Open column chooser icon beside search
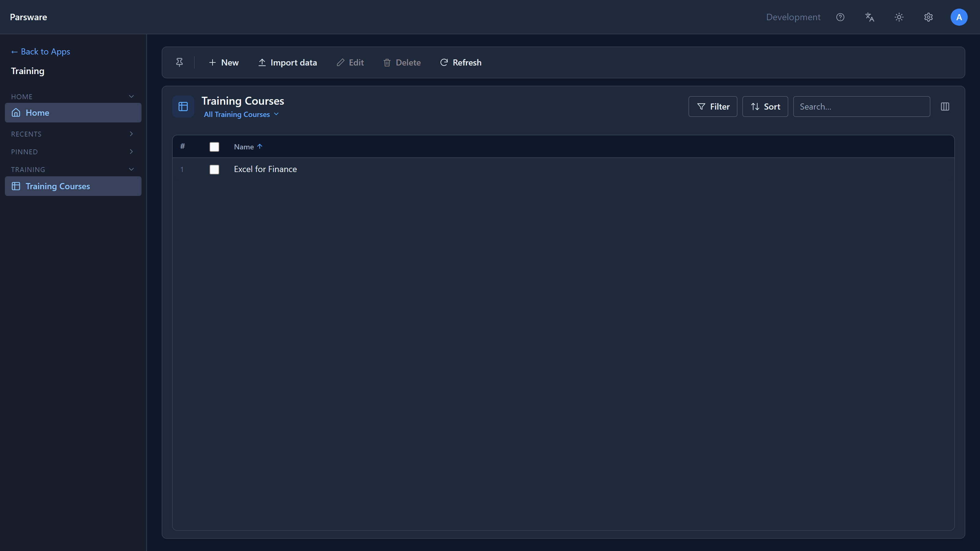 (x=945, y=107)
